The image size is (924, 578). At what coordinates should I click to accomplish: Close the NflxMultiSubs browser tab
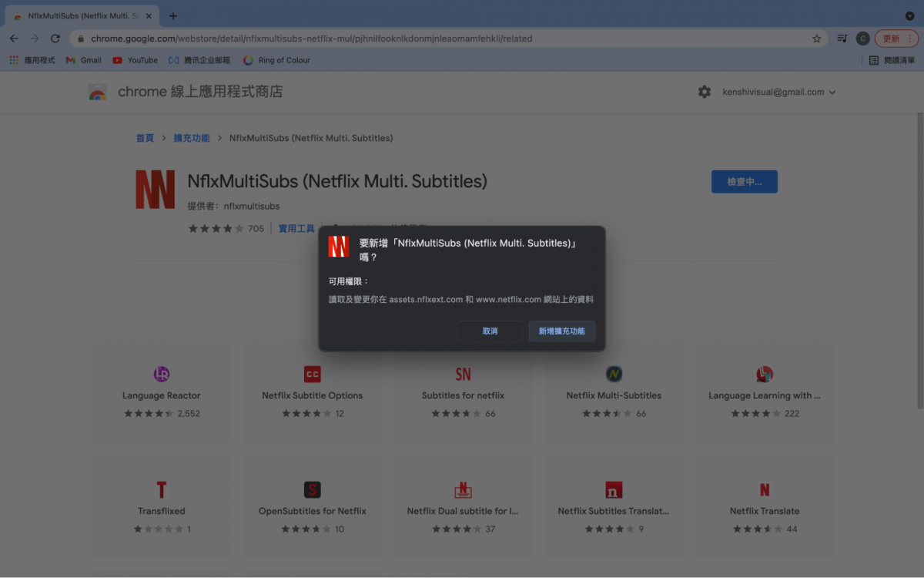click(x=148, y=15)
